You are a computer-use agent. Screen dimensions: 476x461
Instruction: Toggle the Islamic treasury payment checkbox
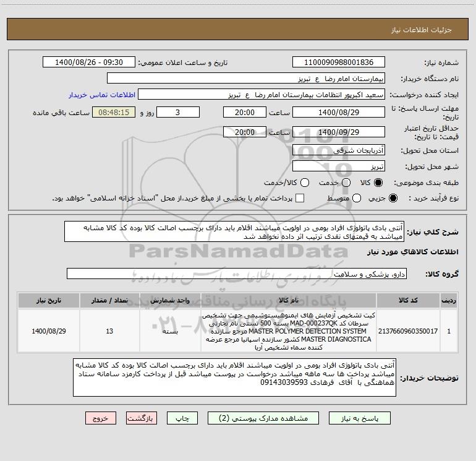point(300,198)
